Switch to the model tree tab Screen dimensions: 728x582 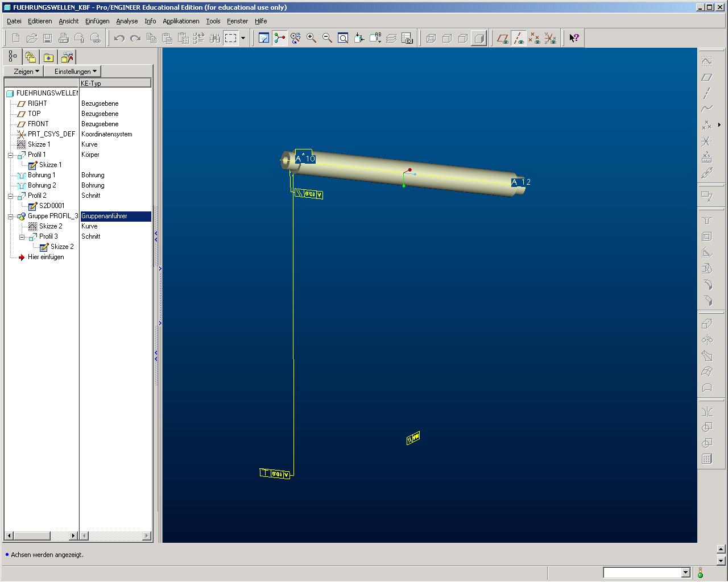click(x=13, y=57)
